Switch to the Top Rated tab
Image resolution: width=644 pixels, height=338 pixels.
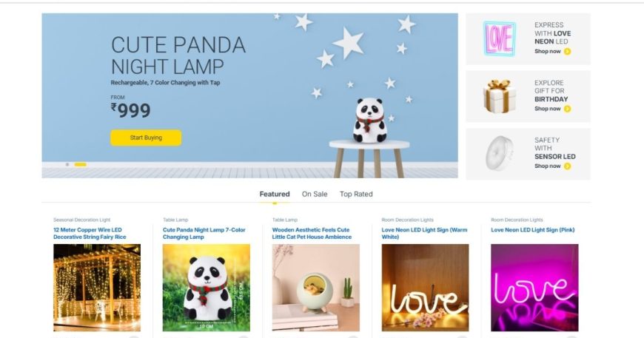pos(356,194)
